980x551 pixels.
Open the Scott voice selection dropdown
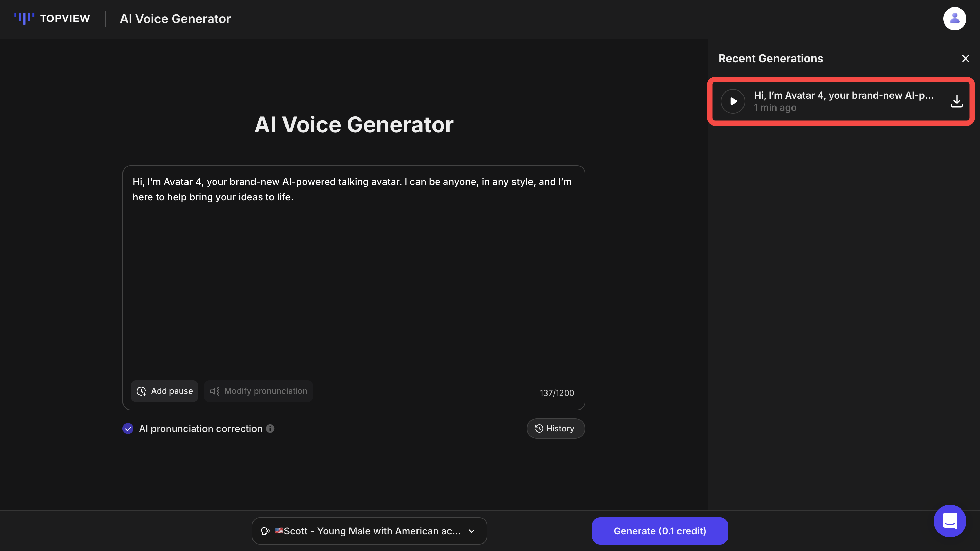coord(369,531)
